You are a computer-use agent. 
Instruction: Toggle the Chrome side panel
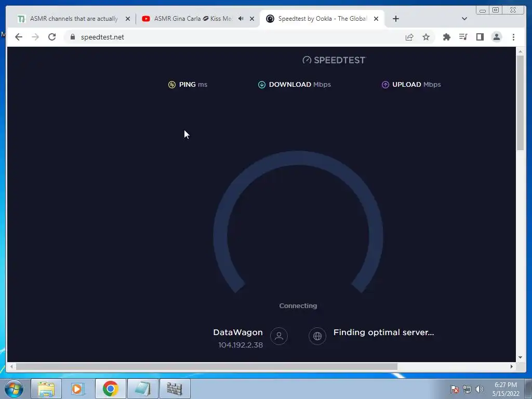480,37
